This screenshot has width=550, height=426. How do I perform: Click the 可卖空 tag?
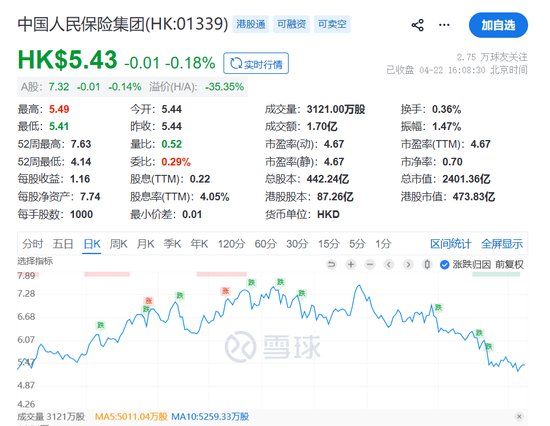(332, 24)
